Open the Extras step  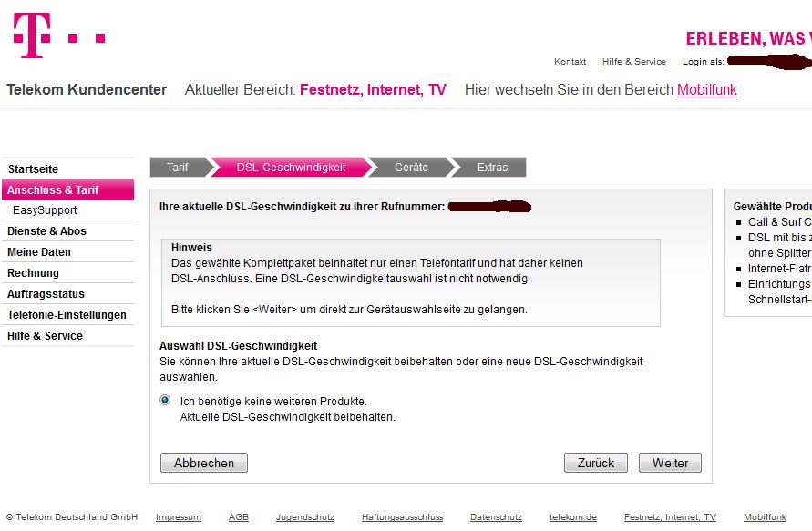tap(492, 168)
